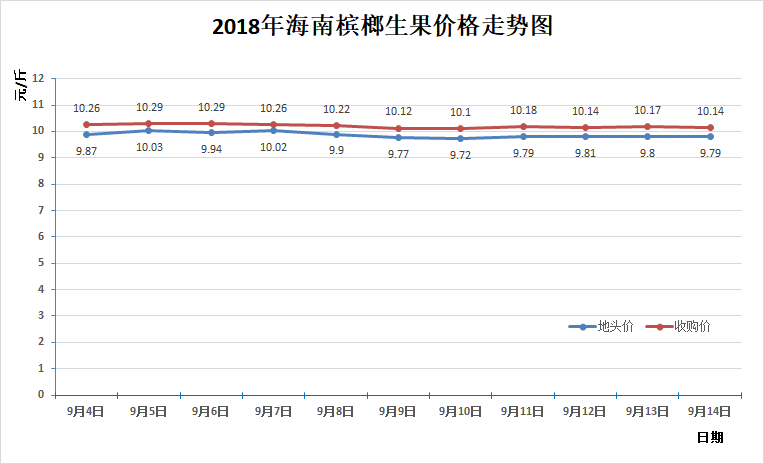Select the 10.18 data label
Screen dimensions: 764x464
pos(523,111)
